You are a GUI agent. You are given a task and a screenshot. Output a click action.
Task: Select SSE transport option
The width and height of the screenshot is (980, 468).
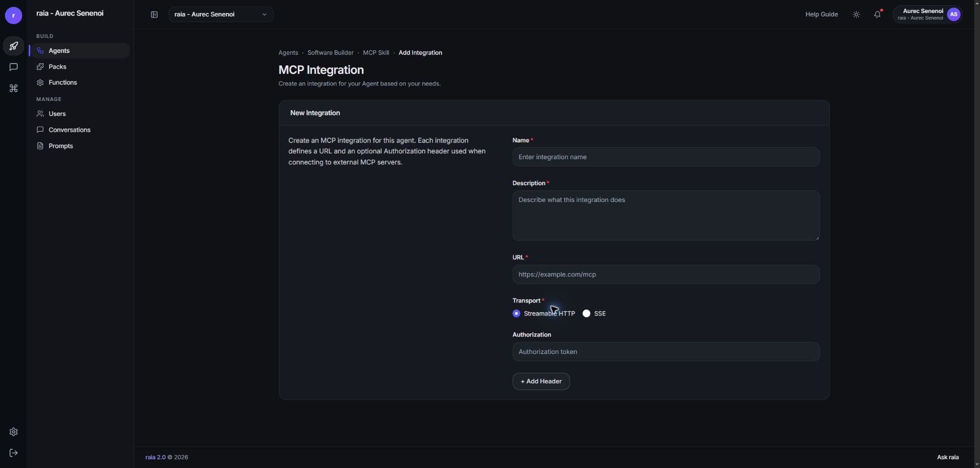(x=586, y=314)
